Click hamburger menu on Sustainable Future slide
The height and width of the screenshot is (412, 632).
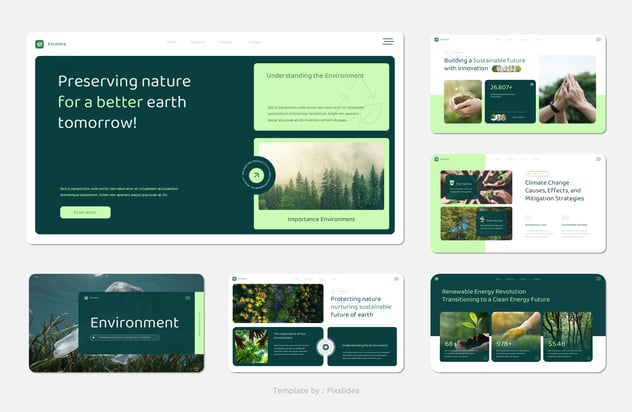point(599,40)
